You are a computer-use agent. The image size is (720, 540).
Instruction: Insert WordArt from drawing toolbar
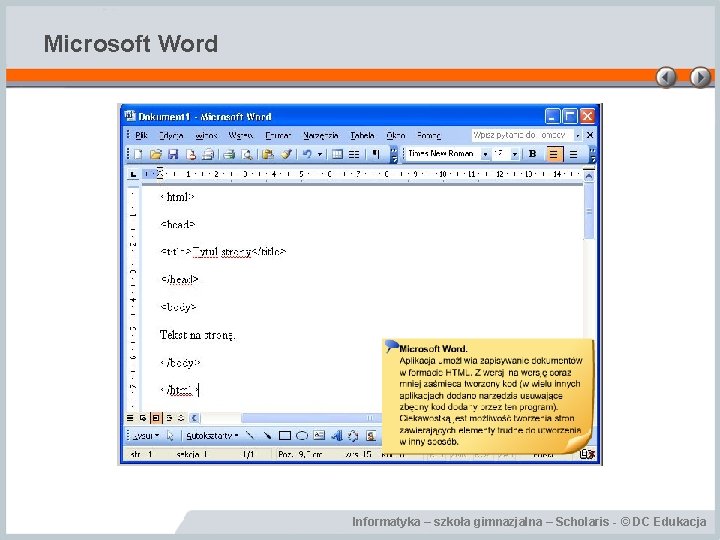[x=337, y=435]
